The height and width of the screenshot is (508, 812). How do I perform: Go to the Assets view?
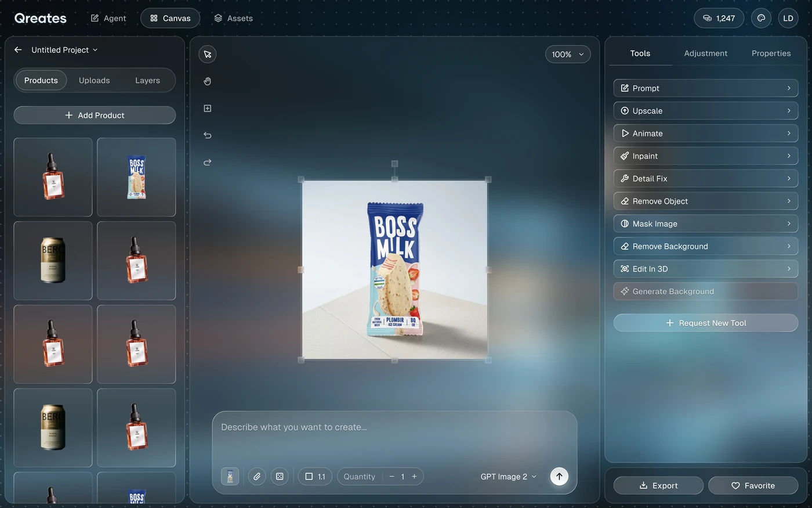point(233,18)
